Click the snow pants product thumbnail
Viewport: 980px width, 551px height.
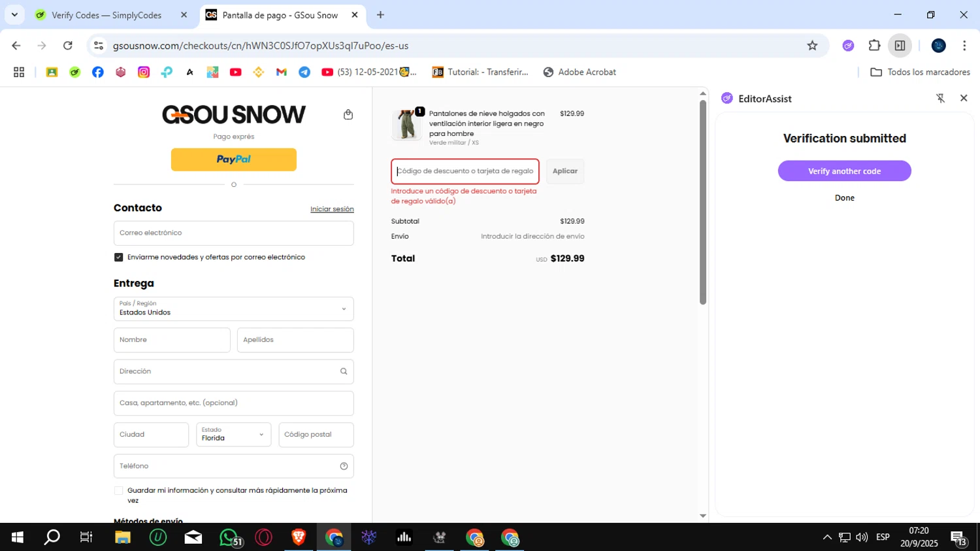406,124
